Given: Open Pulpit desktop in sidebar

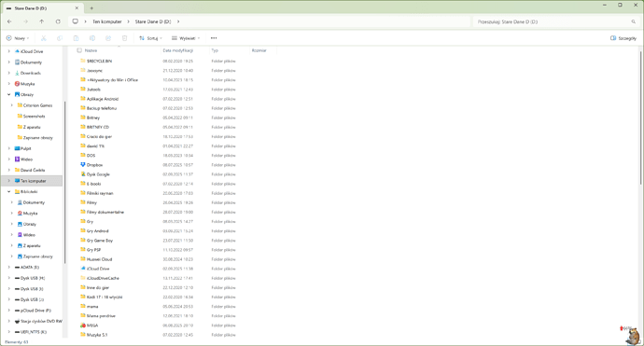Looking at the screenshot, I should (25, 148).
